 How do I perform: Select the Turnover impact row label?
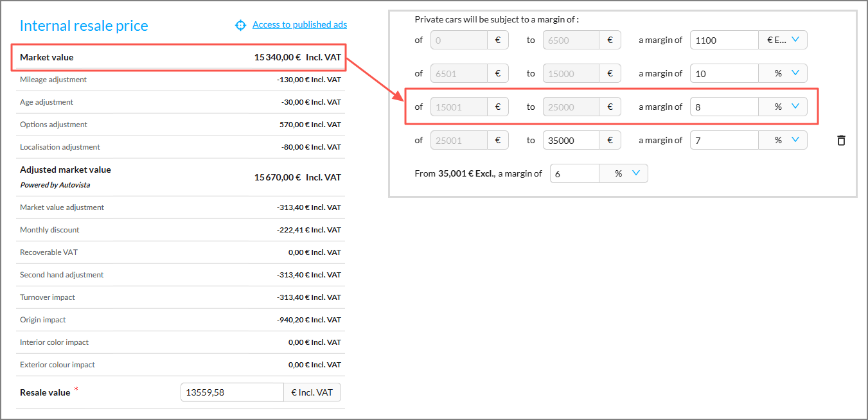point(48,297)
